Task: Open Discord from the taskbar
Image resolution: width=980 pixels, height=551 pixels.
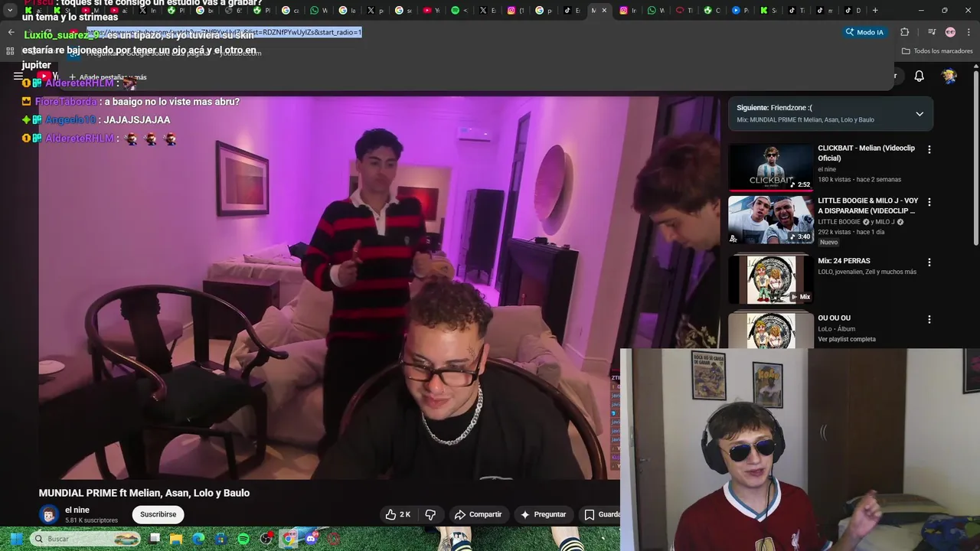Action: coord(311,539)
